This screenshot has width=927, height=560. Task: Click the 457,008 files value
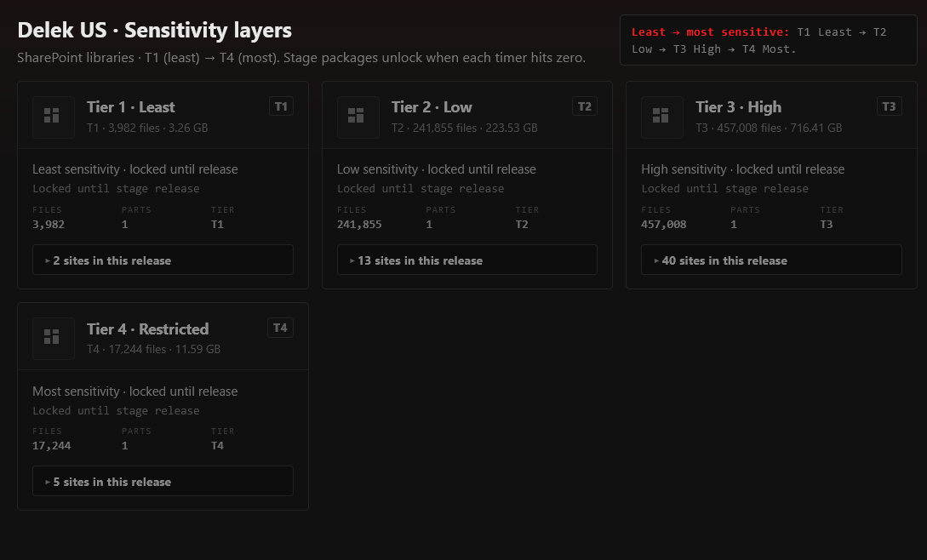click(663, 225)
